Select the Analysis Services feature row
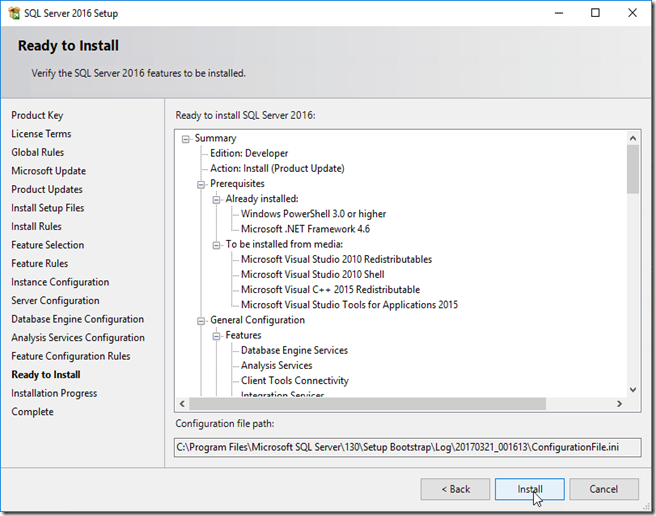 [277, 365]
